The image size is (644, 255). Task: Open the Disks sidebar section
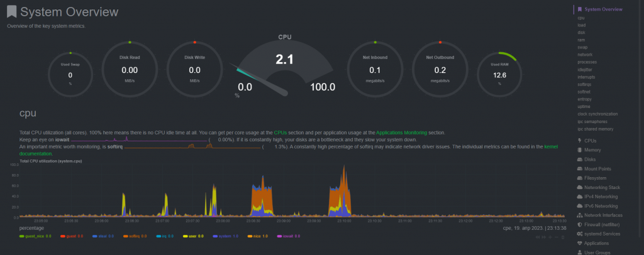point(591,160)
